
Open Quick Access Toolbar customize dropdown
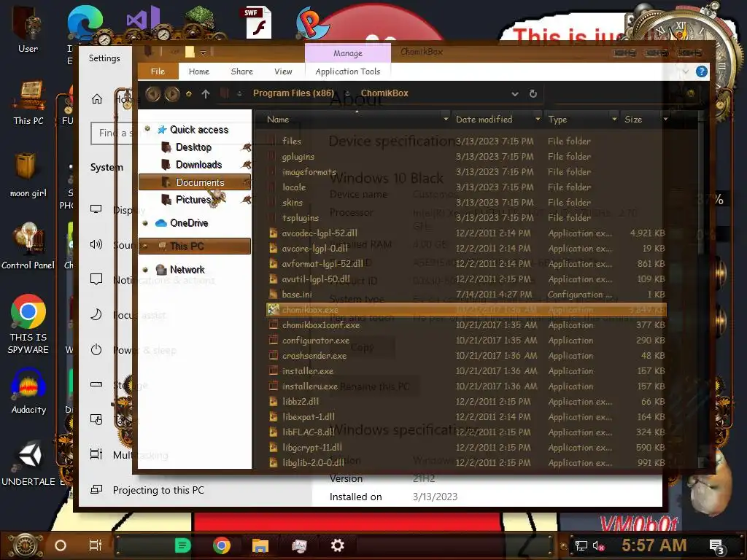pos(204,52)
